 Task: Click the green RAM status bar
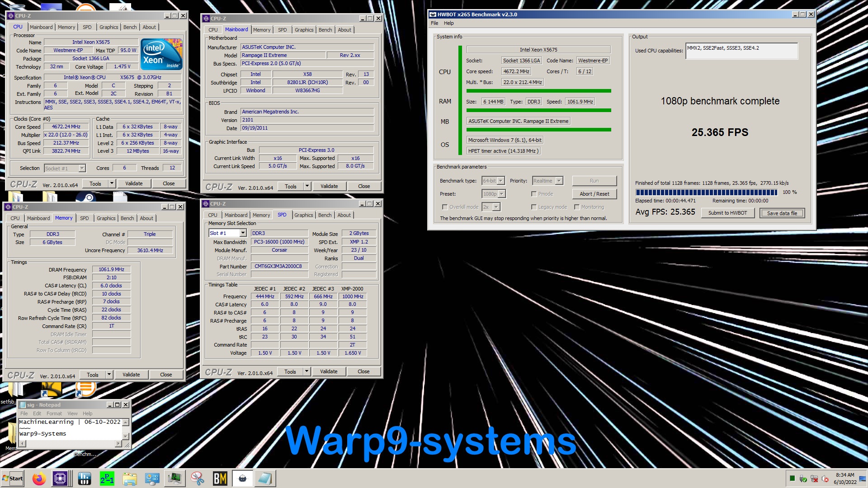pyautogui.click(x=538, y=110)
